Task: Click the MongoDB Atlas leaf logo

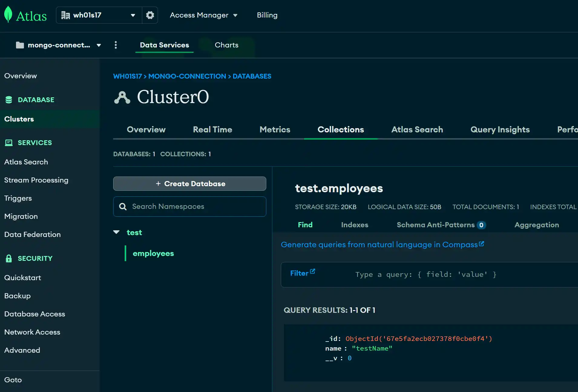Action: (x=8, y=15)
